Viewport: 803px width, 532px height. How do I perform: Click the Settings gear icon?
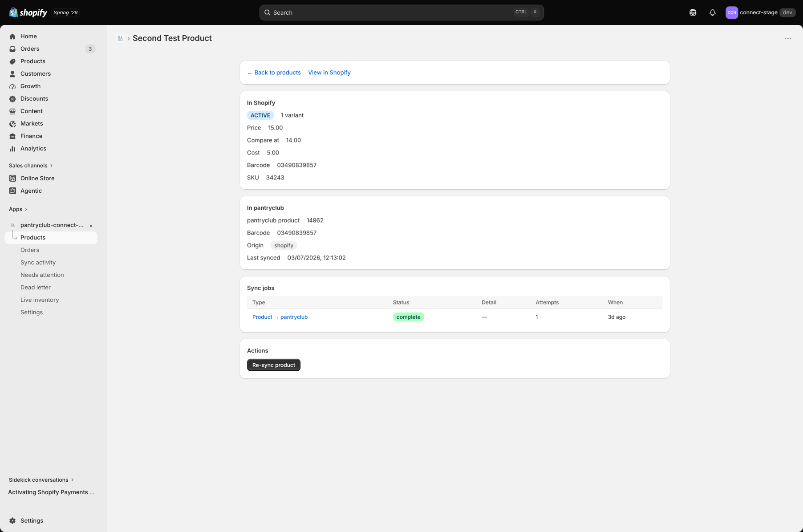coord(12,520)
